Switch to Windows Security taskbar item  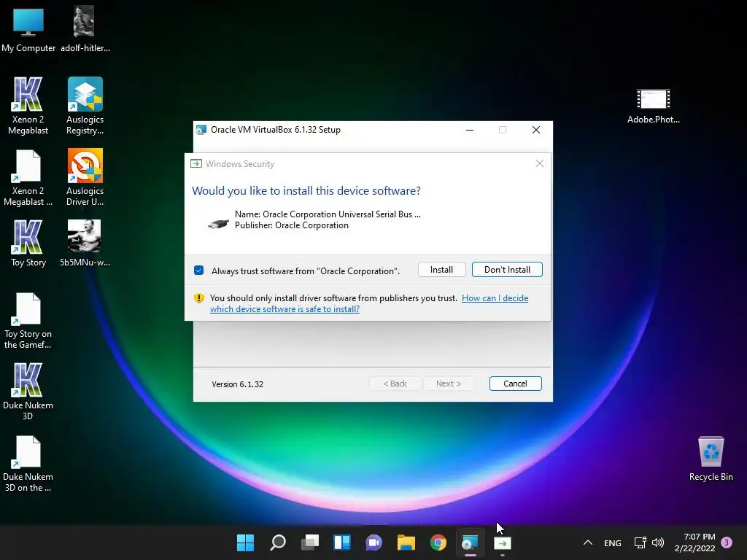pos(502,542)
